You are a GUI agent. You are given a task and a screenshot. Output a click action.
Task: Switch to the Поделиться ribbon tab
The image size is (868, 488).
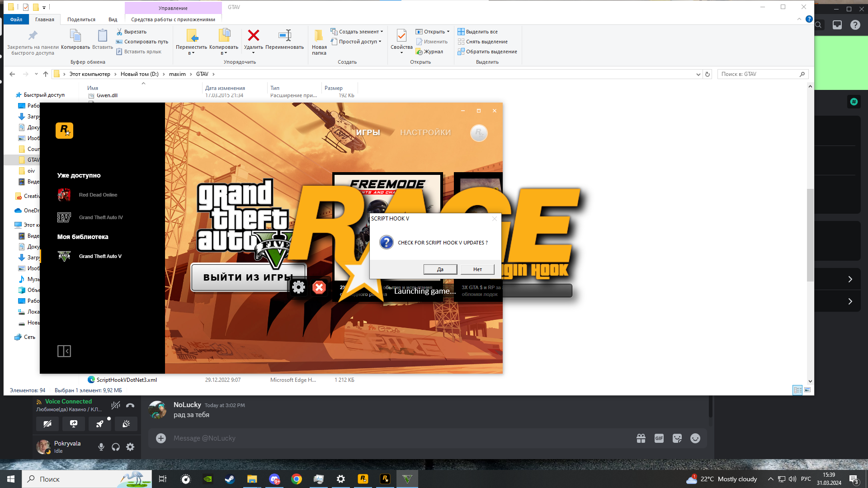click(x=81, y=19)
